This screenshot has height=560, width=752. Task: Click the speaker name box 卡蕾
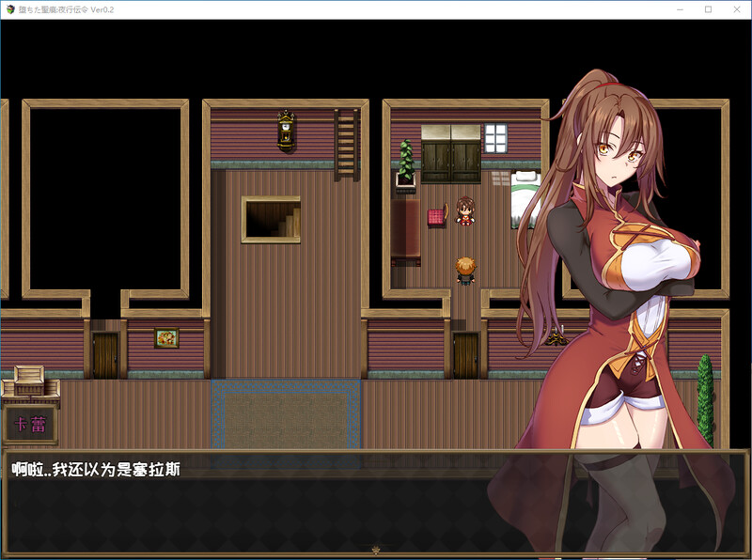click(30, 425)
